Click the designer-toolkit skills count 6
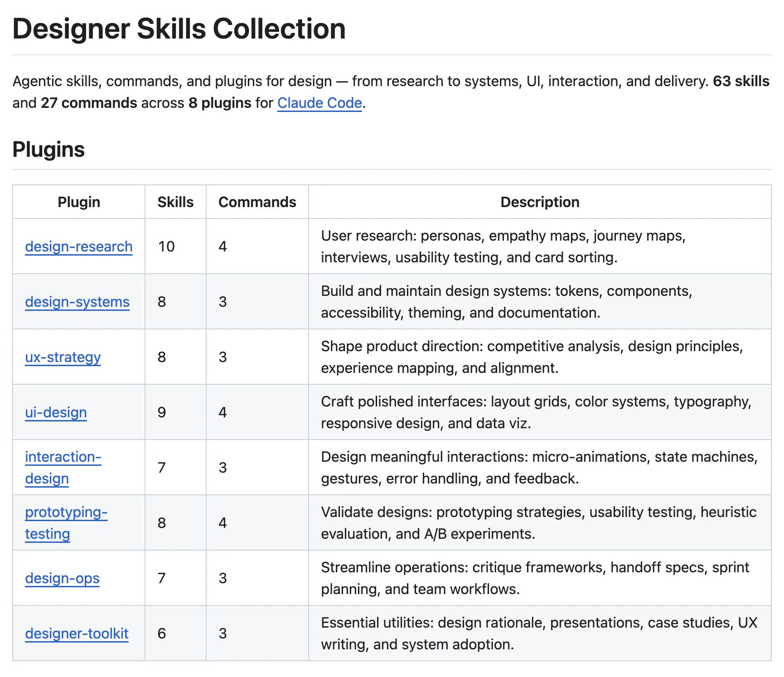Viewport: 784px width, 677px height. [x=162, y=633]
